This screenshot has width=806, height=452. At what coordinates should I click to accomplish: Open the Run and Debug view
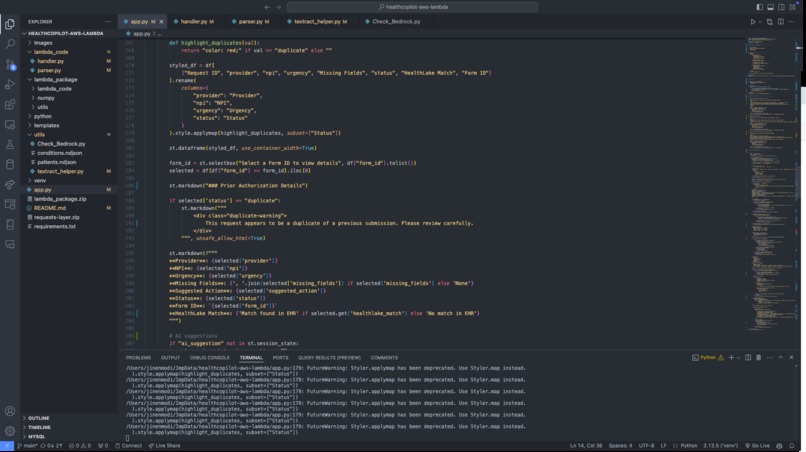pos(10,84)
